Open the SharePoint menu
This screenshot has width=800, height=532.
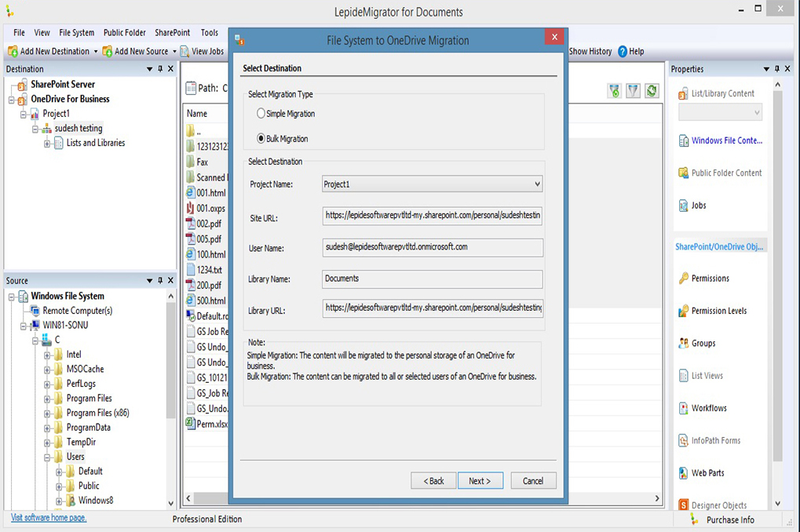(172, 32)
